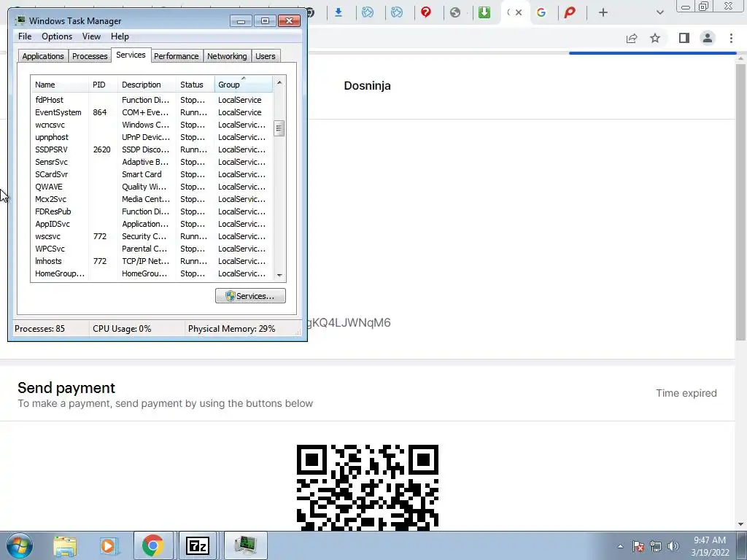The height and width of the screenshot is (560, 747).
Task: Select the wcncsvc service row
Action: pyautogui.click(x=152, y=125)
